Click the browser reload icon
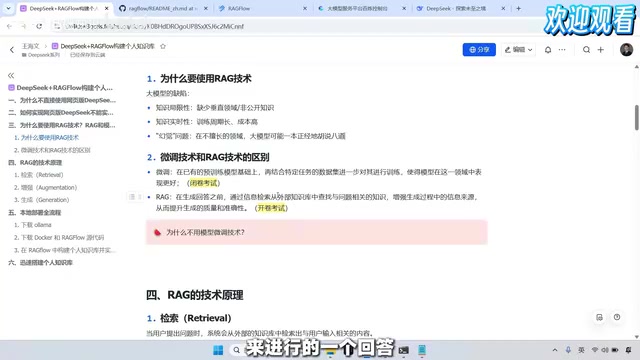This screenshot has height=360, width=640. click(39, 26)
